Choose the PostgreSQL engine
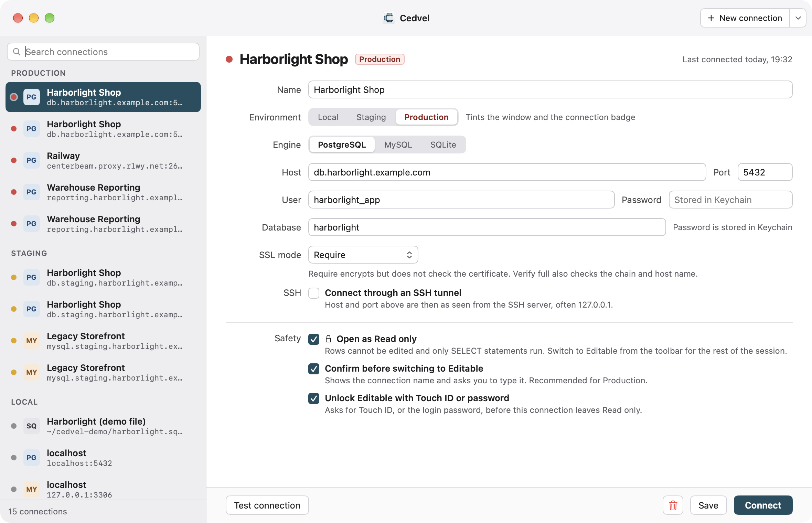Viewport: 812px width, 523px height. [x=342, y=145]
